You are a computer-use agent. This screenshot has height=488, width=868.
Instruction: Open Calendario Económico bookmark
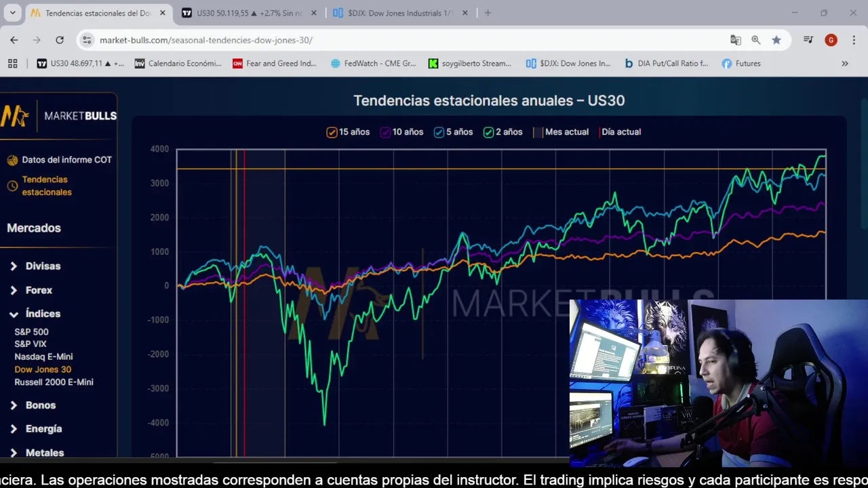pos(178,63)
